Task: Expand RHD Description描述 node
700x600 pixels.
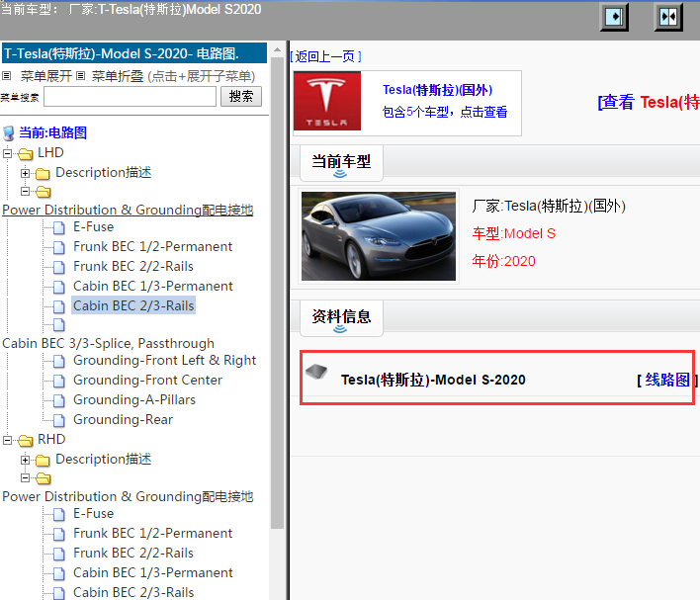Action: click(26, 460)
